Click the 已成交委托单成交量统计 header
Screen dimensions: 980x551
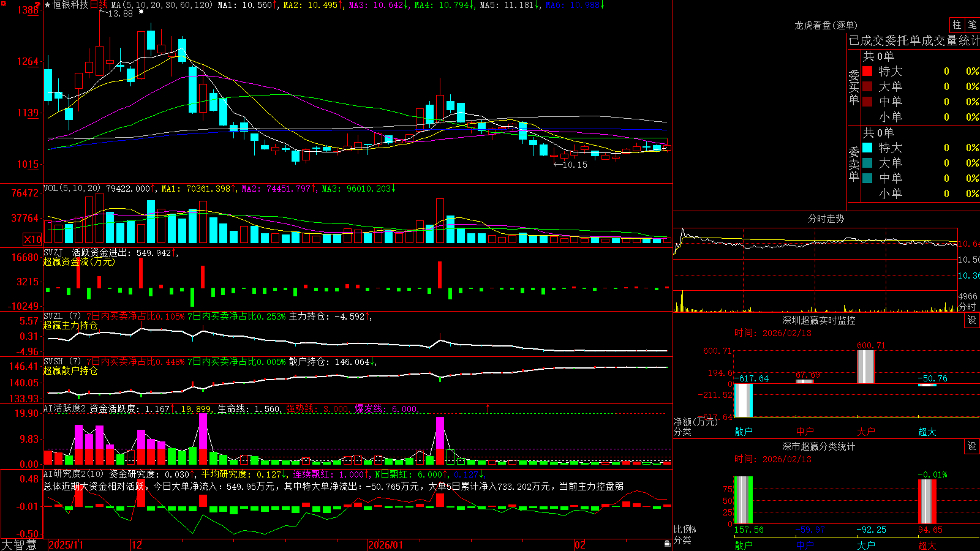pos(914,40)
